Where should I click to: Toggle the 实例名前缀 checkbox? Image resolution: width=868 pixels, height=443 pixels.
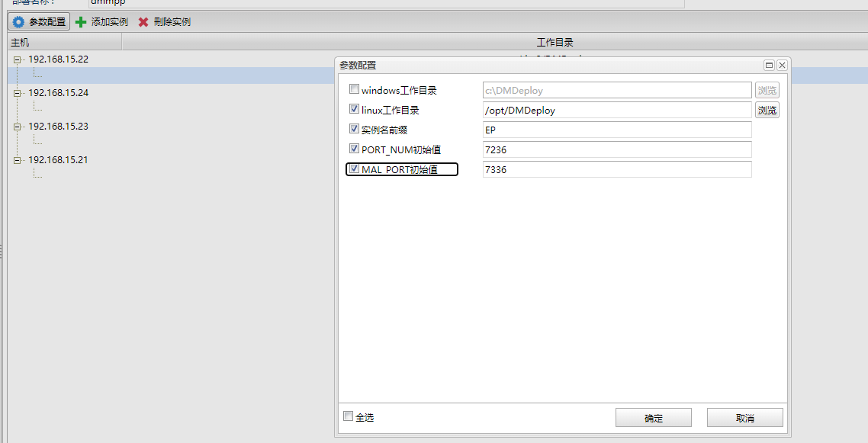(x=354, y=128)
